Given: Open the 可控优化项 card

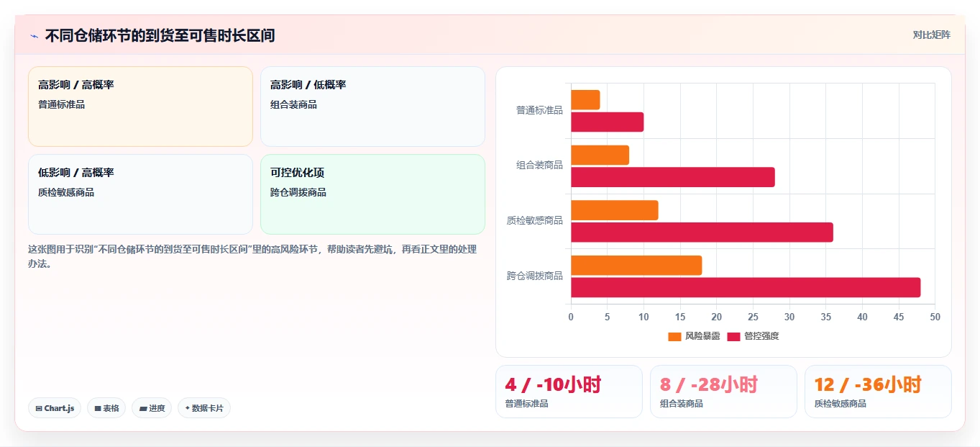Looking at the screenshot, I should 372,194.
